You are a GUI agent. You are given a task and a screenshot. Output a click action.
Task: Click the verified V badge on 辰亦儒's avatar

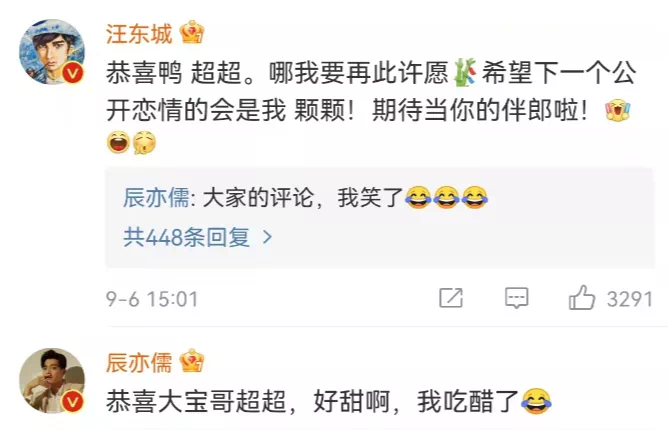point(73,402)
